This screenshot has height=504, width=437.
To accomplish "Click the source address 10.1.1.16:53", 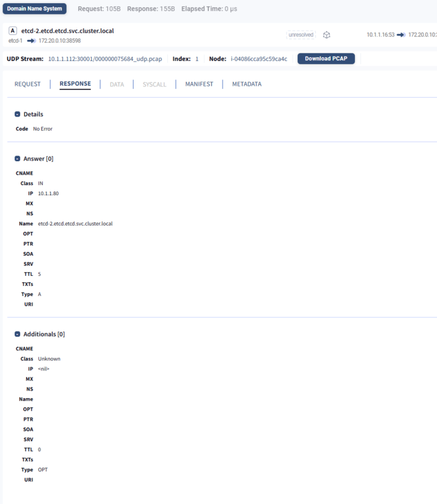I will point(380,35).
